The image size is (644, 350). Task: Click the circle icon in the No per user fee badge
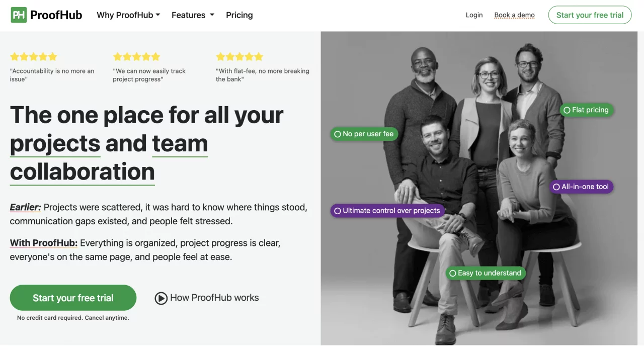(x=337, y=134)
